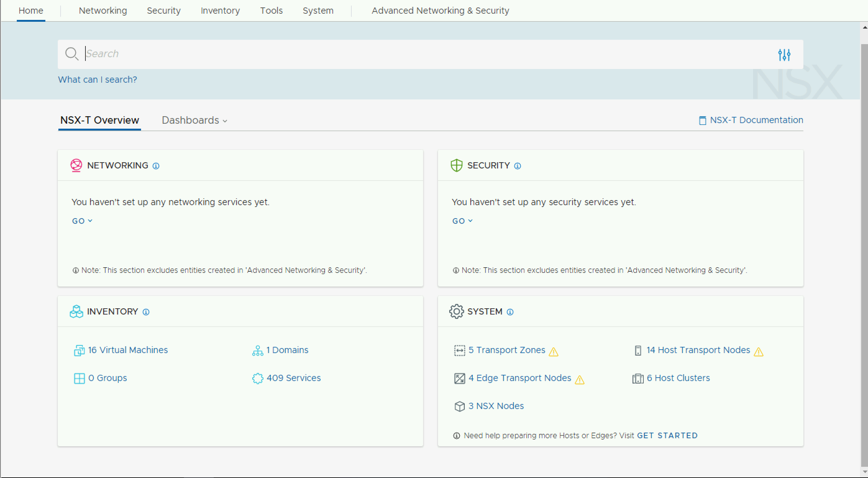The height and width of the screenshot is (478, 868).
Task: Click the vertical scrollbar down arrow
Action: (865, 471)
